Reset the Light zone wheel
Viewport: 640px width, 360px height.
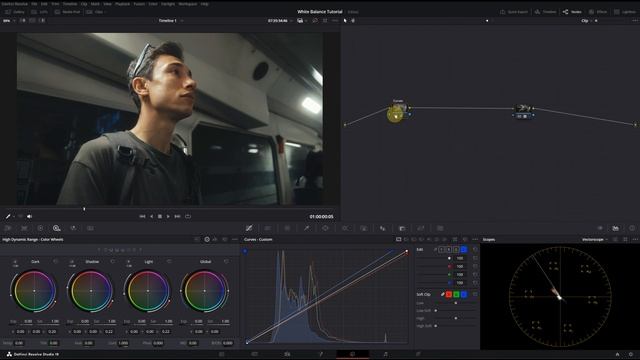pos(169,261)
